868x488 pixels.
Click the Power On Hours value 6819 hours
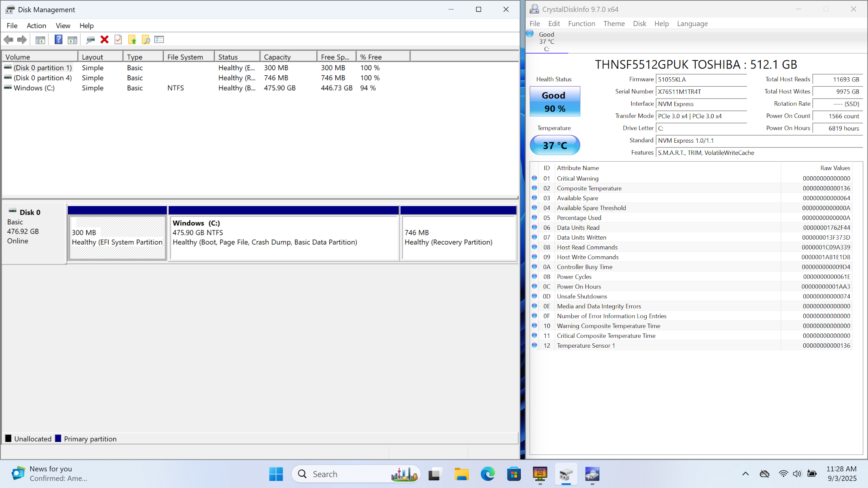[838, 128]
